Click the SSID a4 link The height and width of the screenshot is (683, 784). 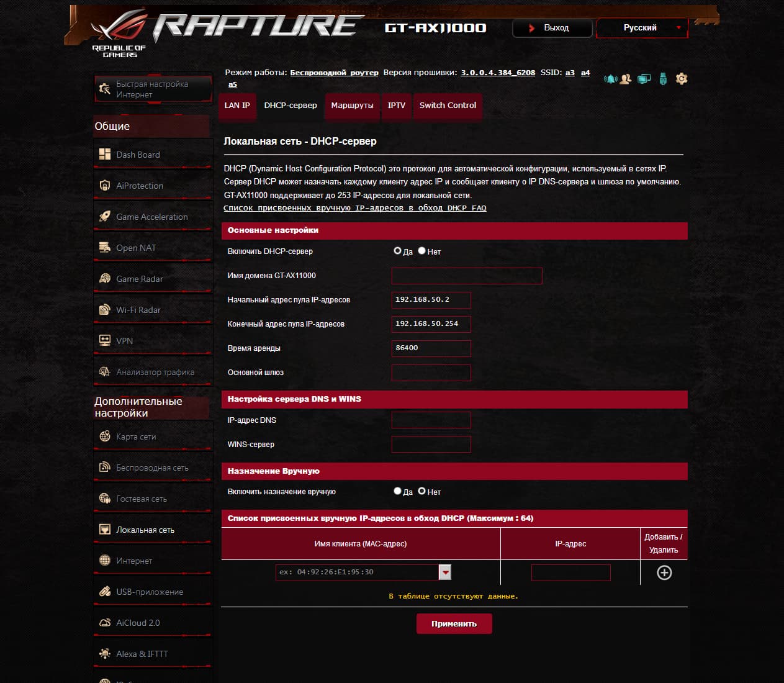585,73
